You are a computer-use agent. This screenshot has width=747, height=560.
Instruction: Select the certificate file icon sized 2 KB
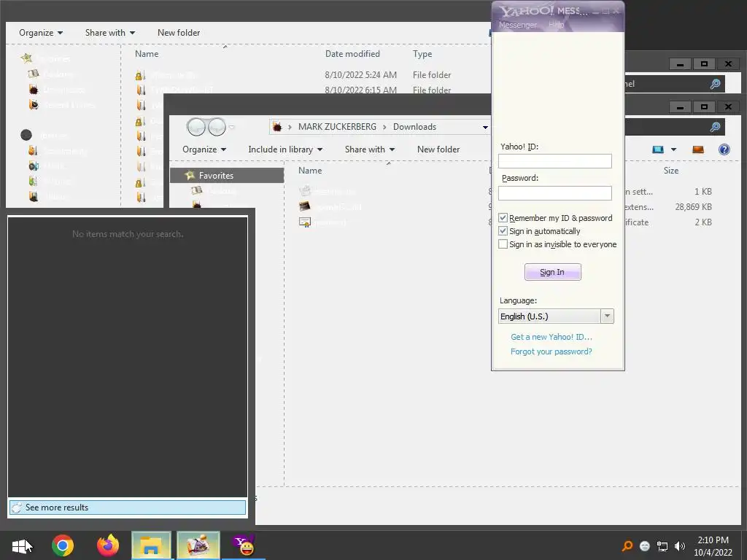click(305, 222)
